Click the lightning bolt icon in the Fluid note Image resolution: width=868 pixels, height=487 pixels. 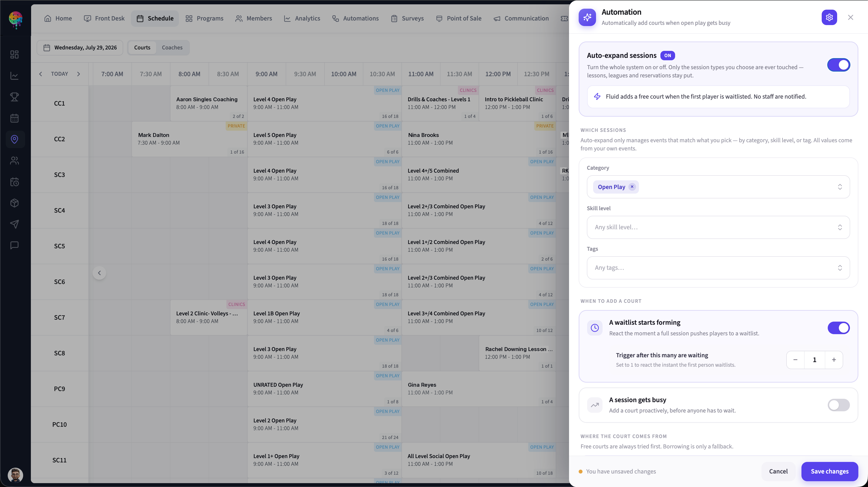597,96
